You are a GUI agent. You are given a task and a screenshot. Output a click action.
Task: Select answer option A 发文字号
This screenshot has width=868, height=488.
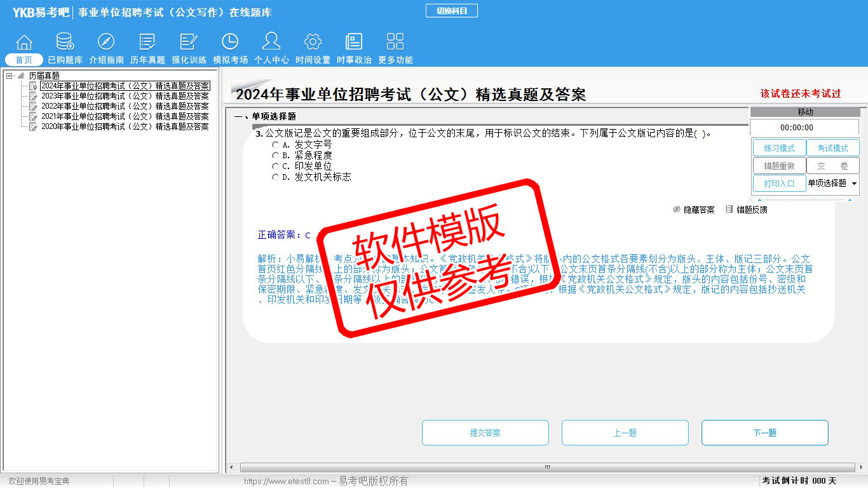click(x=276, y=145)
